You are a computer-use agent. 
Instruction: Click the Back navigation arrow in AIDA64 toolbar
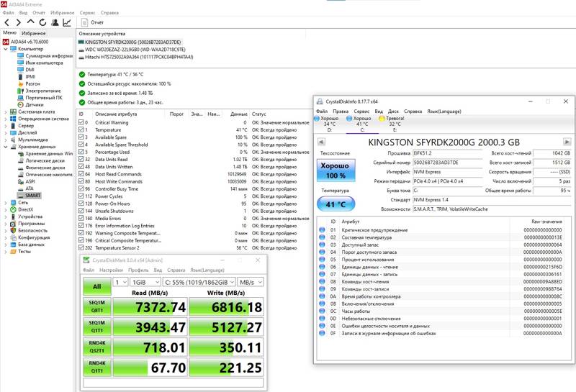coord(7,23)
